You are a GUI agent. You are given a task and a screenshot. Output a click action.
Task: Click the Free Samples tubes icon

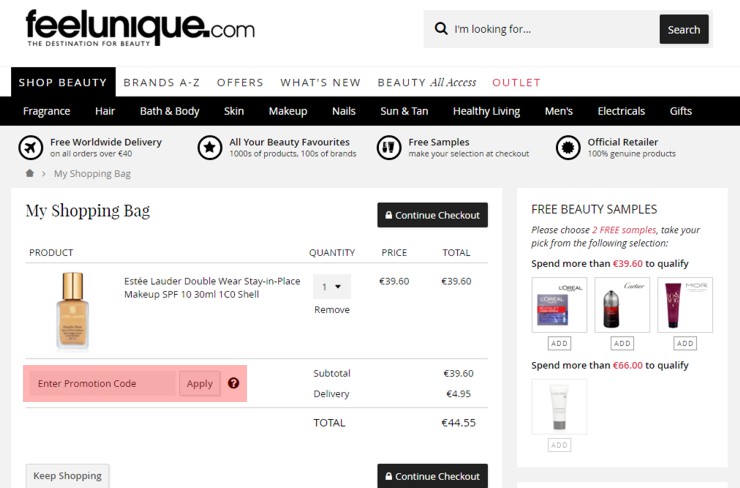point(389,148)
